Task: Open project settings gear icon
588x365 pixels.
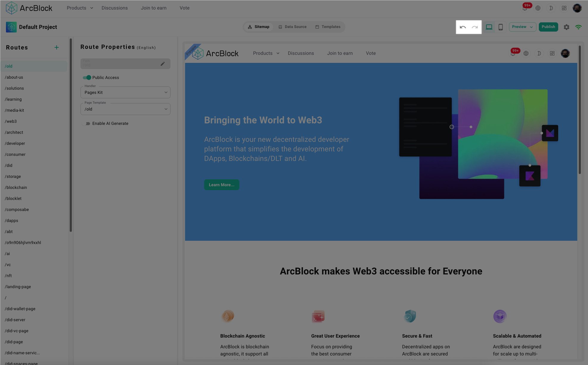Action: pyautogui.click(x=567, y=27)
